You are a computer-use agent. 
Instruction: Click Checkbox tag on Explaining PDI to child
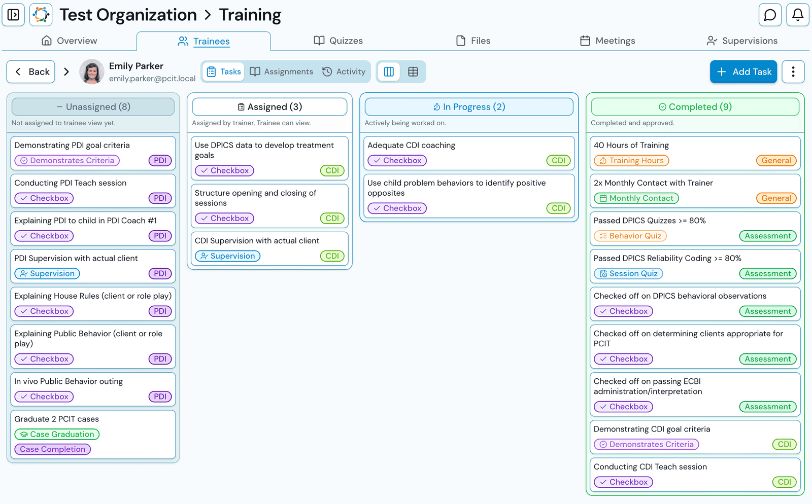pos(44,236)
